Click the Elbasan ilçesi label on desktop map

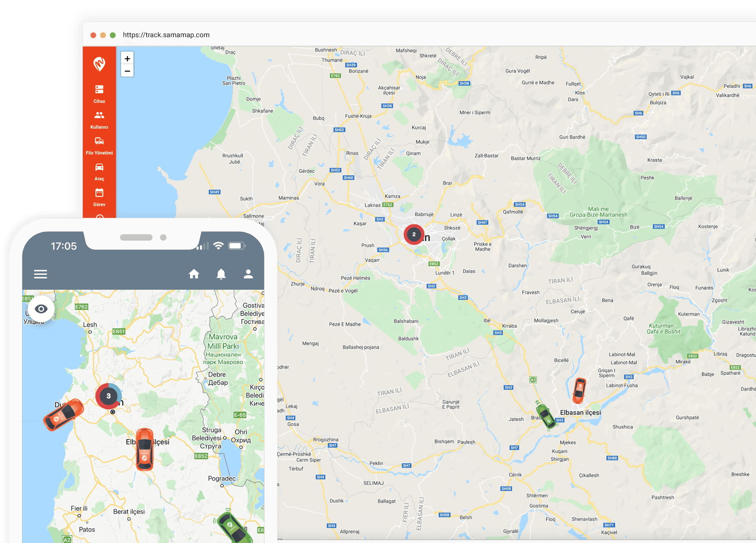[581, 413]
